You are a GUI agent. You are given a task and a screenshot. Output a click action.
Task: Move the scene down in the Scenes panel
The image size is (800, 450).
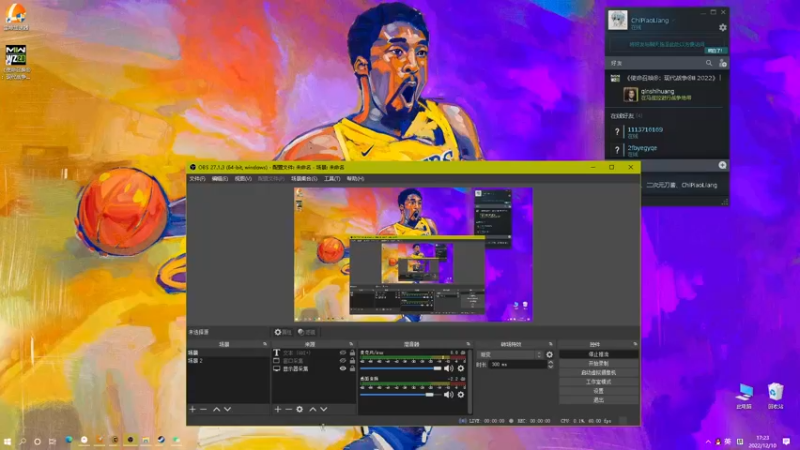tap(228, 409)
